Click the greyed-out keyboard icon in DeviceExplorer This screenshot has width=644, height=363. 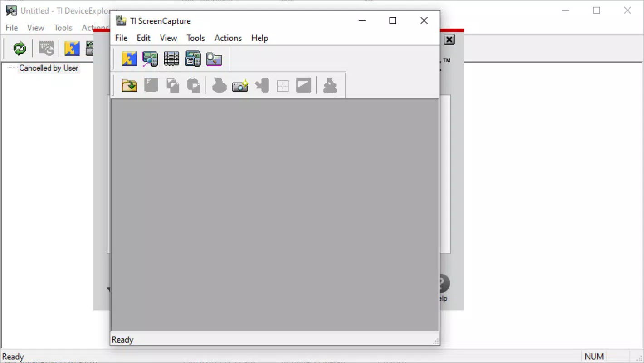coord(46,48)
